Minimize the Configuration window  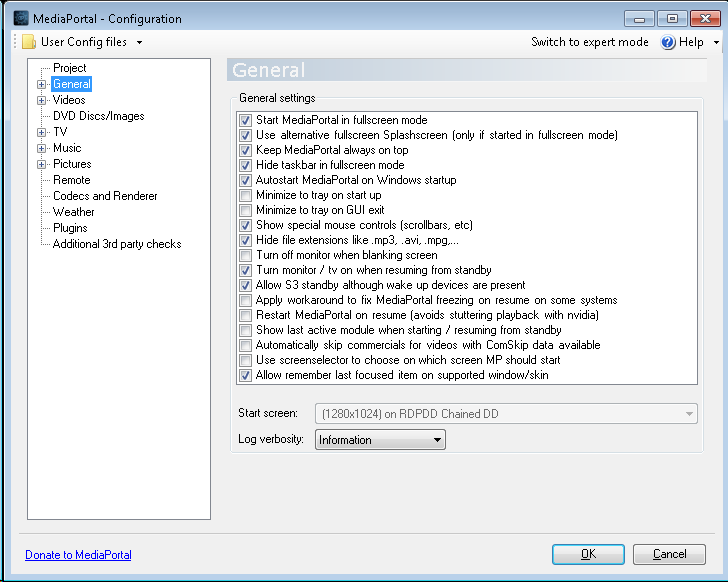click(639, 19)
